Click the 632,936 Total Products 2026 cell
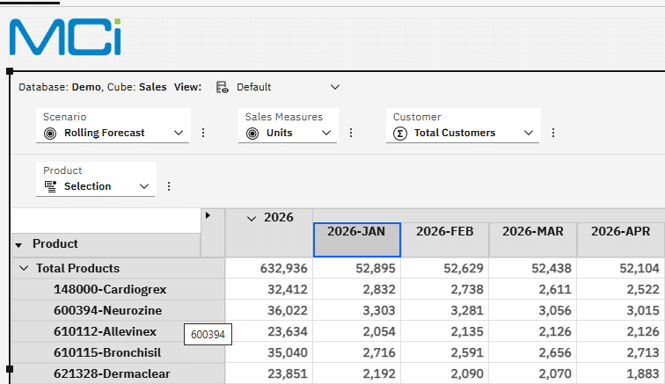Image resolution: width=665 pixels, height=384 pixels. click(x=269, y=268)
